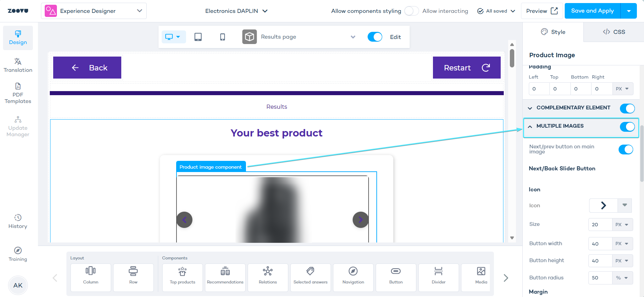This screenshot has height=297, width=644.
Task: Click the Button width input field
Action: point(600,243)
